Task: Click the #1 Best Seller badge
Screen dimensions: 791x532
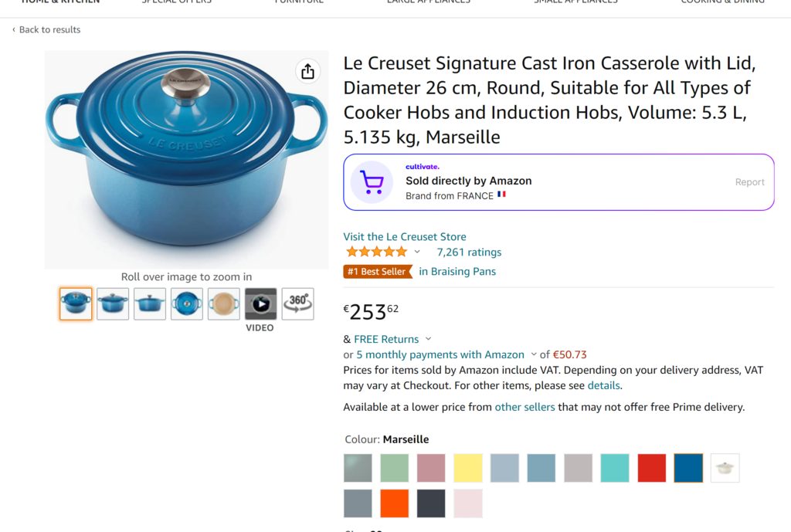Action: 377,272
